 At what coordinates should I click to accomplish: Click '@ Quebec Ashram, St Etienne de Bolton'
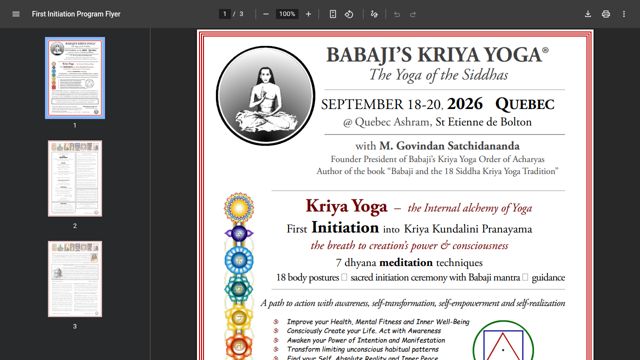pyautogui.click(x=437, y=122)
